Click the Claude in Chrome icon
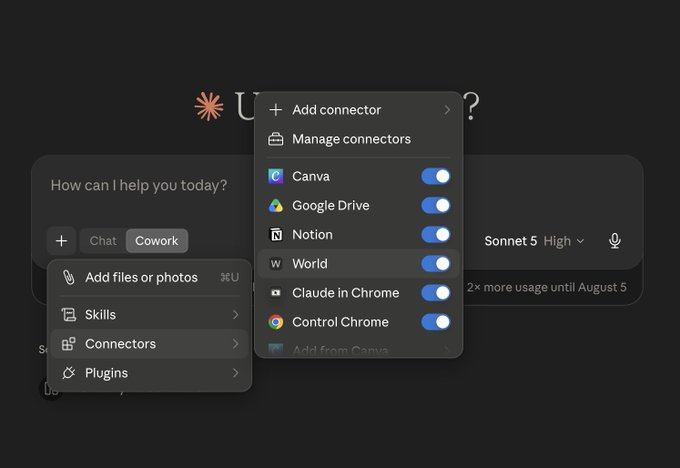 (276, 293)
